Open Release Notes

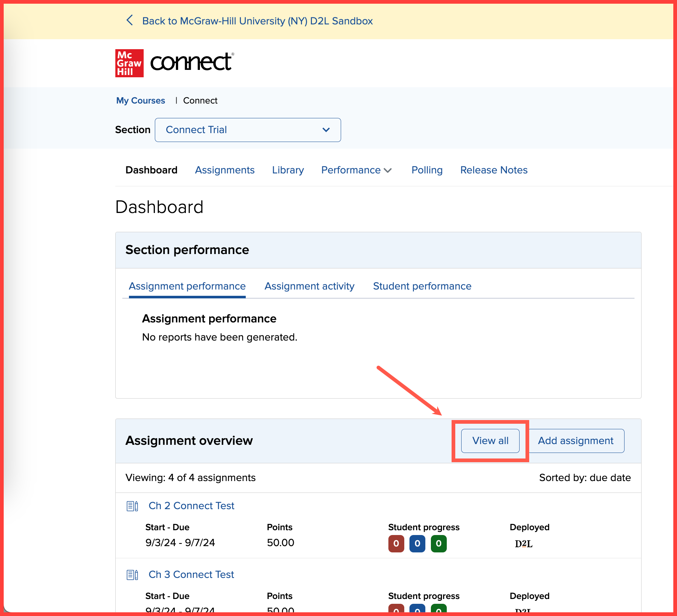(x=494, y=170)
